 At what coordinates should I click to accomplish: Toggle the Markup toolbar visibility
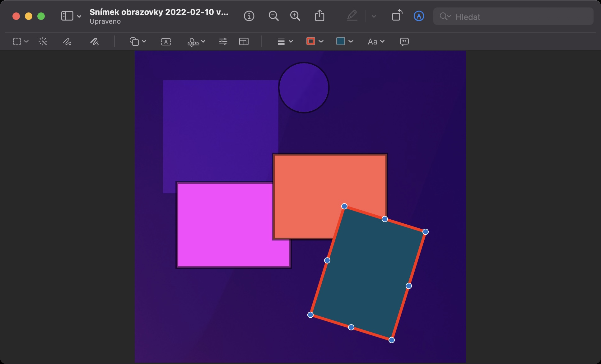pyautogui.click(x=419, y=16)
